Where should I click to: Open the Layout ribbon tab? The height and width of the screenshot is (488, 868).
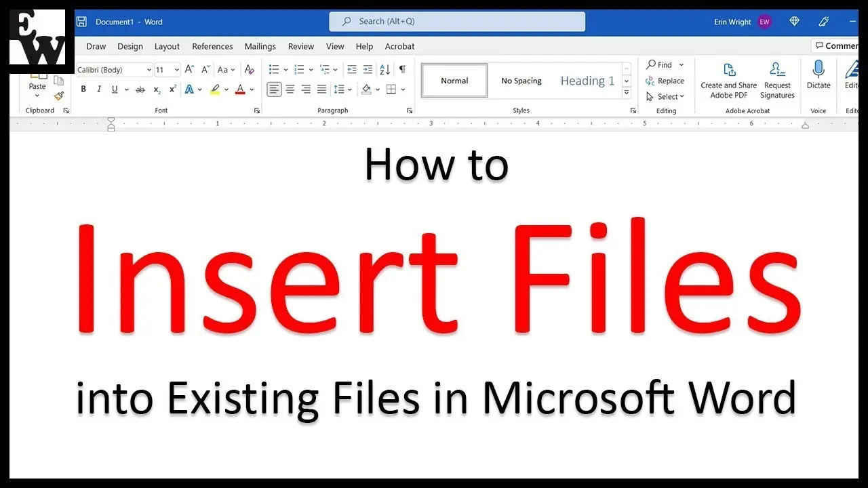click(x=167, y=46)
